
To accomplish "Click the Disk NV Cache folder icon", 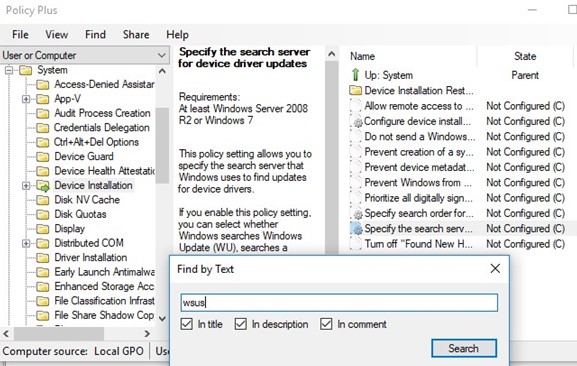I will click(43, 200).
